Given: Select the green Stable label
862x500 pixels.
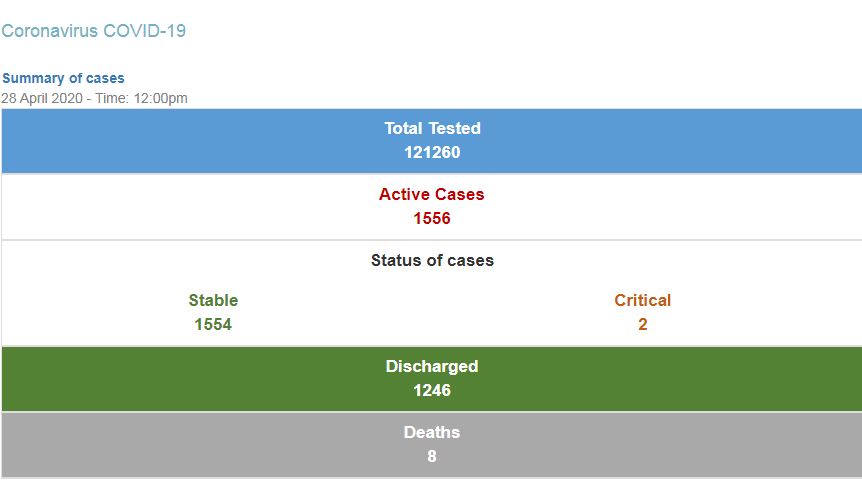Looking at the screenshot, I should pos(213,300).
